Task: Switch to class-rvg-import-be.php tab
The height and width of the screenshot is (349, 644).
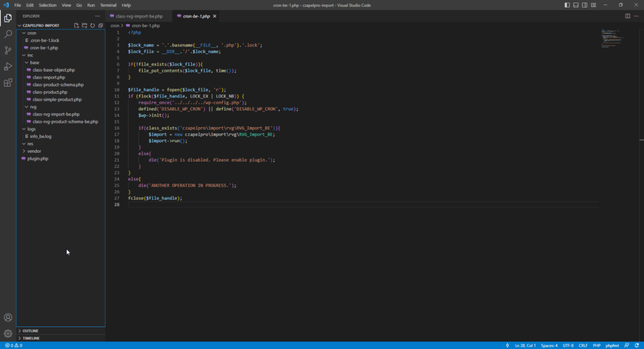Action: [x=139, y=16]
